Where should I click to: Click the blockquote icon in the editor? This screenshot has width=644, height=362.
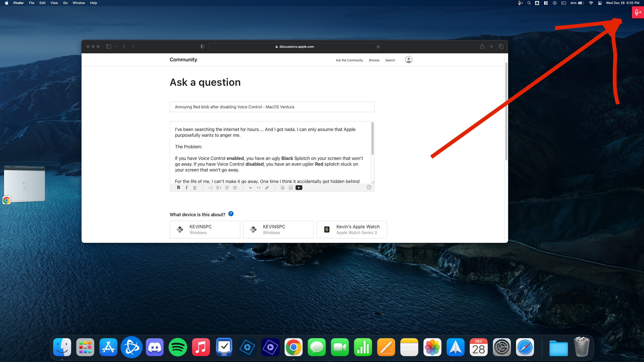click(250, 188)
